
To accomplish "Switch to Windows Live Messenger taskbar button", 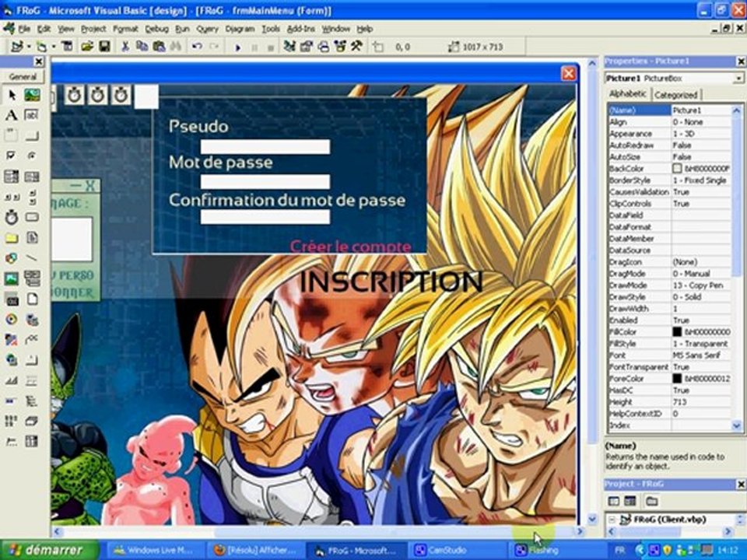I will coord(154,551).
